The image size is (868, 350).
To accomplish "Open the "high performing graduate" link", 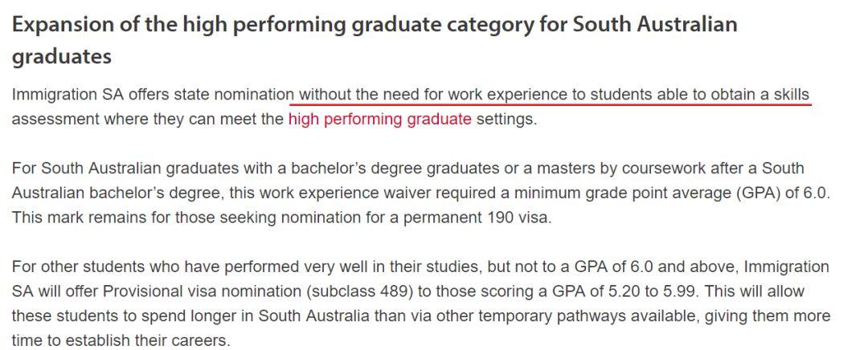I will coord(379,120).
